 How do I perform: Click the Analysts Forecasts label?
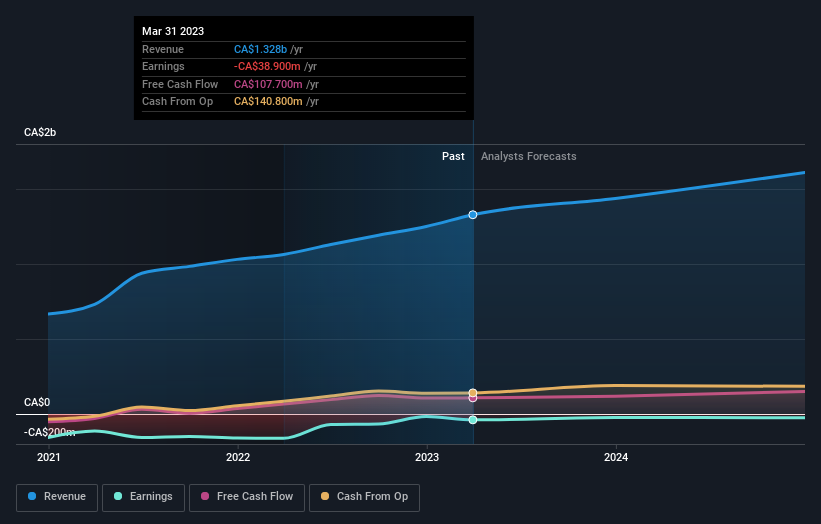pyautogui.click(x=528, y=156)
